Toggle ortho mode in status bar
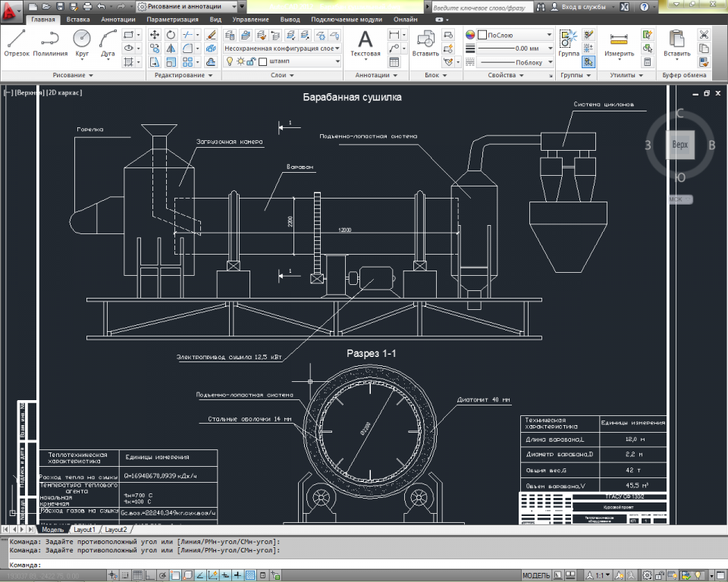The image size is (728, 582). point(150,575)
